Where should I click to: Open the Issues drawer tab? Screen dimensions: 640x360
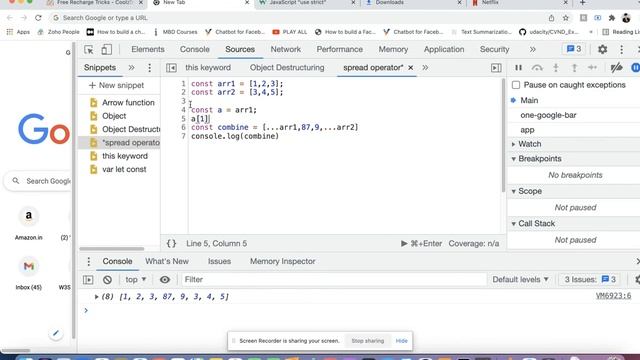pos(219,261)
